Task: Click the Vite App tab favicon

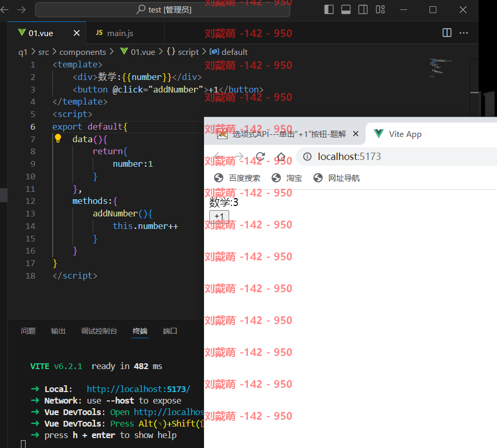Action: coord(378,134)
